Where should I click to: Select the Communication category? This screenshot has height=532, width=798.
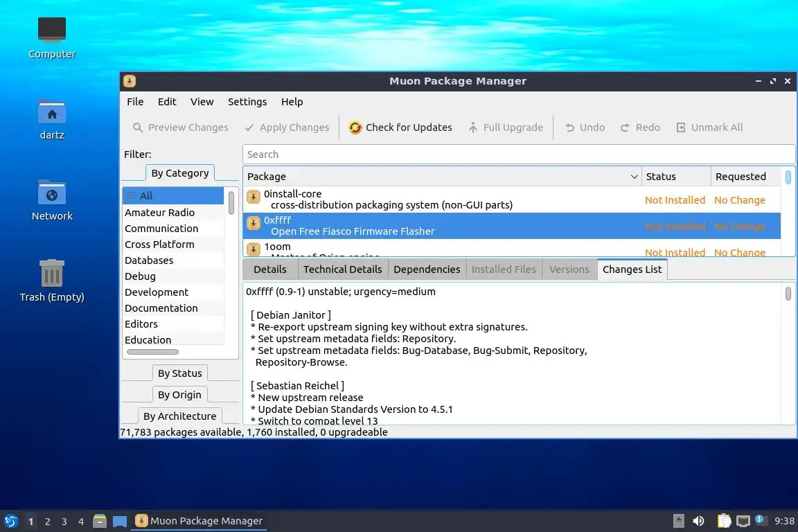click(173, 229)
